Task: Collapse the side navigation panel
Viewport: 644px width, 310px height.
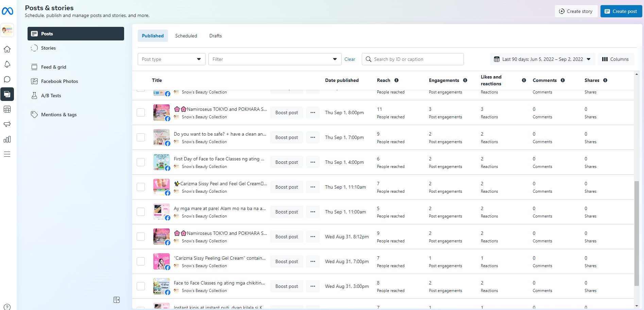Action: 117,300
